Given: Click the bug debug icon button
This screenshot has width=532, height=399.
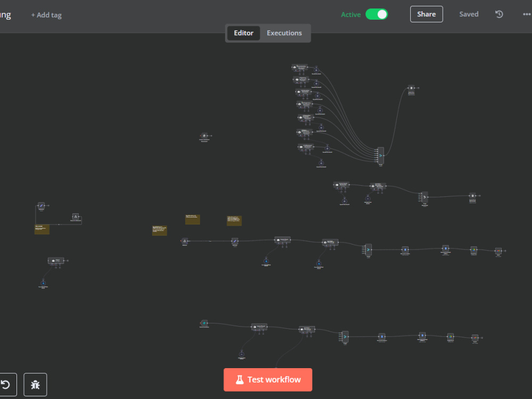Looking at the screenshot, I should coord(35,385).
